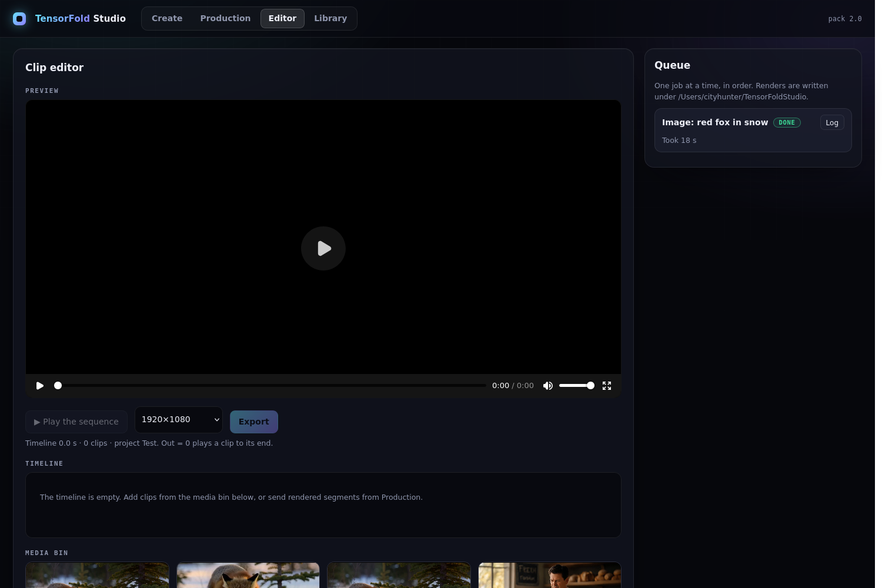Click the 'Clip editor' heading
This screenshot has height=588, width=882.
click(55, 68)
